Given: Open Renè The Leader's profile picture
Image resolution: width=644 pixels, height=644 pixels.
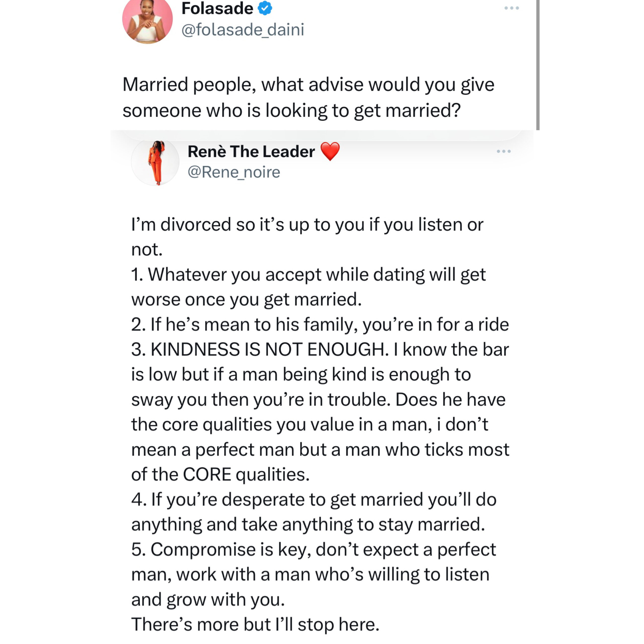Looking at the screenshot, I should point(155,162).
